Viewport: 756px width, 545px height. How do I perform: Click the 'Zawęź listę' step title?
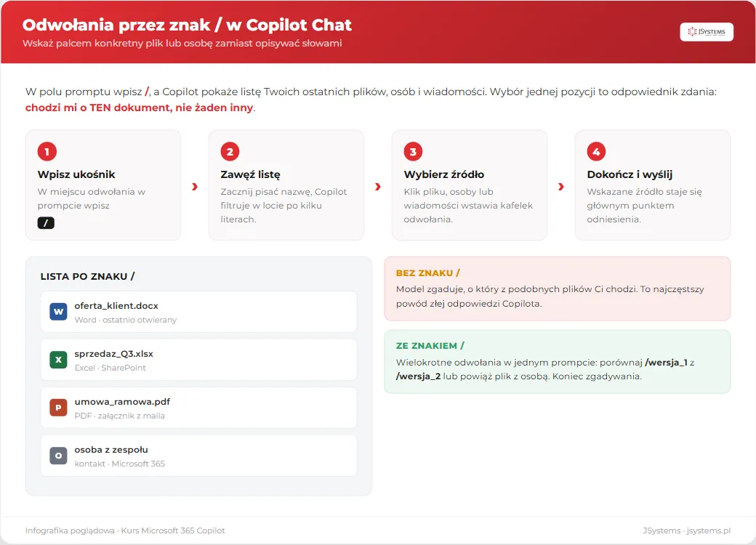click(x=250, y=174)
